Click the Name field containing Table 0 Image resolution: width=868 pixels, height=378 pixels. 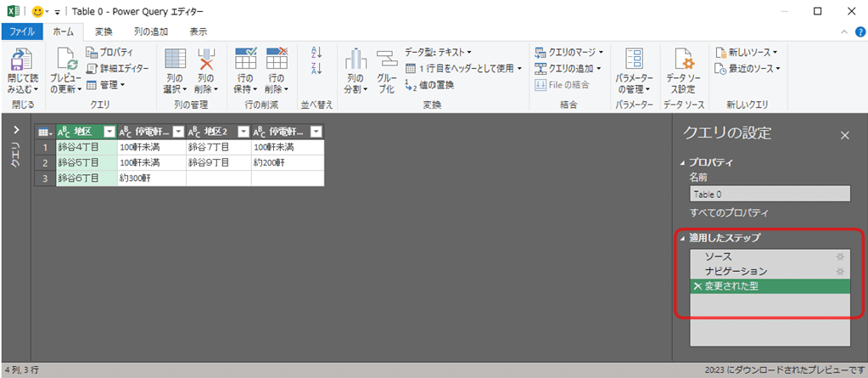[x=770, y=194]
